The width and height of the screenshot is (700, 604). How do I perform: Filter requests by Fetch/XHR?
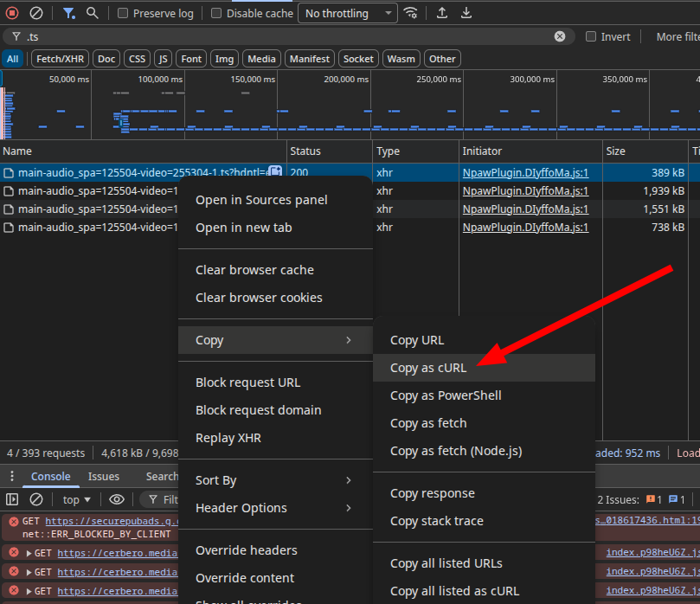[60, 59]
